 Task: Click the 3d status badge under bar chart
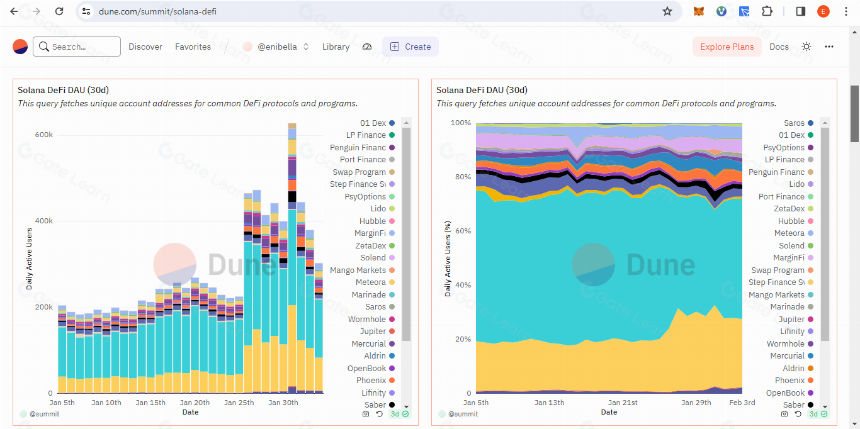(x=400, y=414)
